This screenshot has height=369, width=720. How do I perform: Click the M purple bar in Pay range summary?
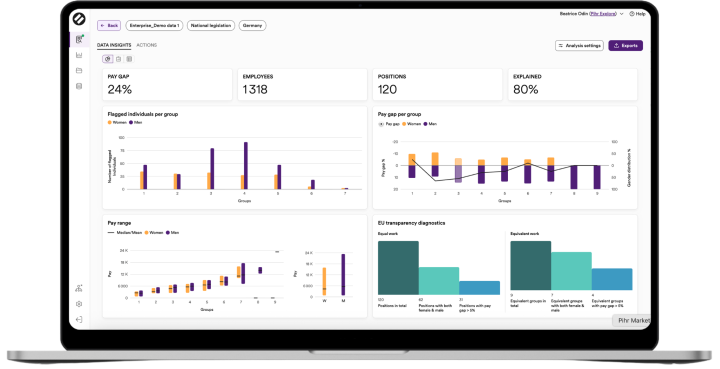(343, 274)
